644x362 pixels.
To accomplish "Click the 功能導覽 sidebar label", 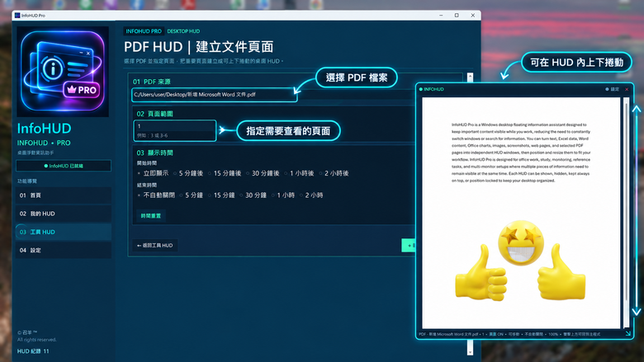I will click(27, 181).
